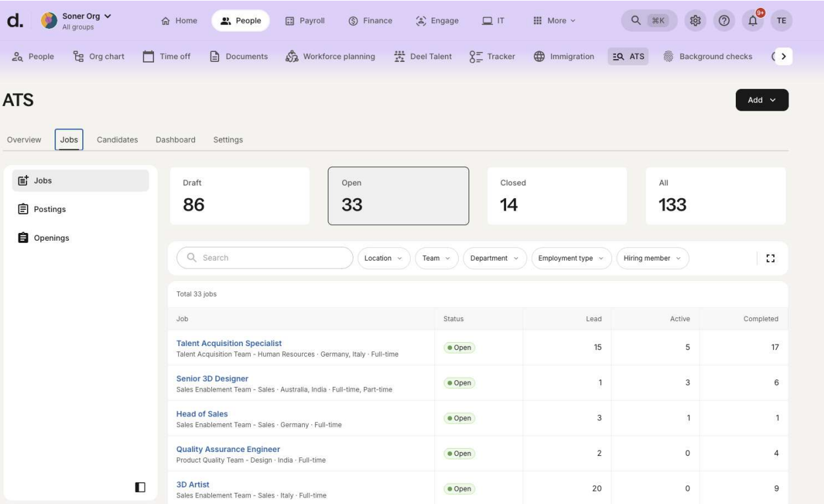Screen dimensions: 824x504
Task: Switch to the Candidates tab
Action: pyautogui.click(x=117, y=139)
